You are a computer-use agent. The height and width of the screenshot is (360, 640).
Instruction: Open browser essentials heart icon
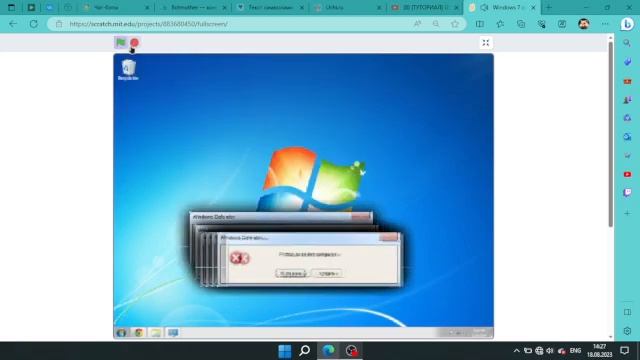tap(542, 24)
